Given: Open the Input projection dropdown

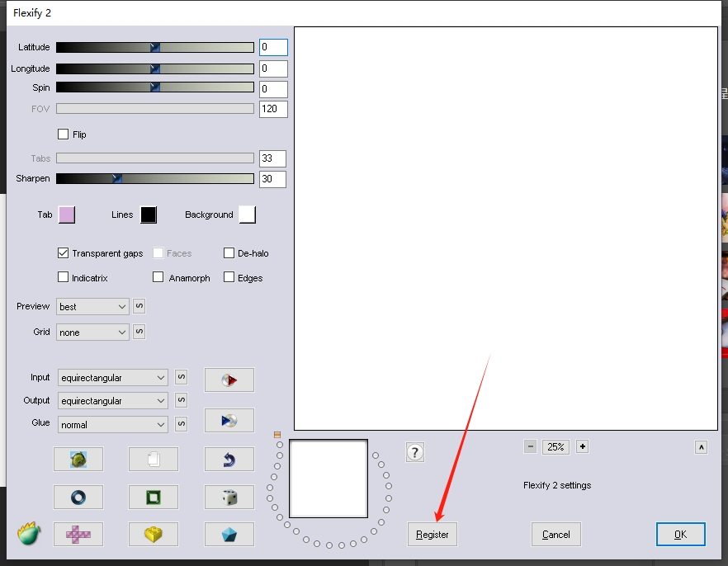Looking at the screenshot, I should pyautogui.click(x=113, y=378).
